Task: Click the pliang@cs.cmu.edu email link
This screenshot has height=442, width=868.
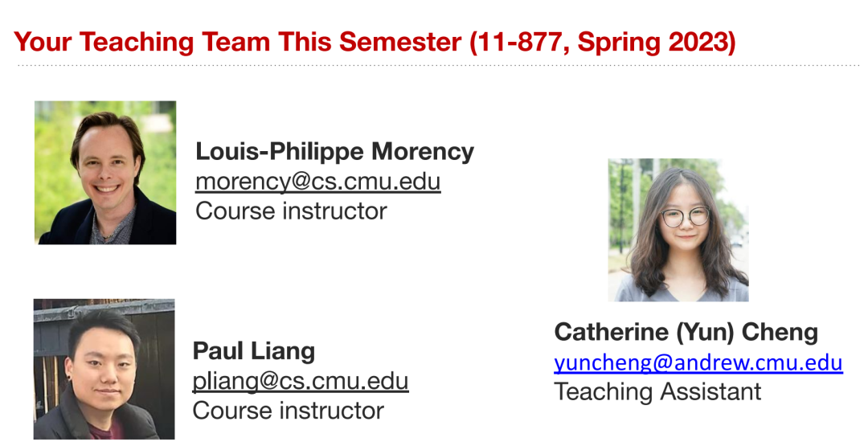Action: 301,381
